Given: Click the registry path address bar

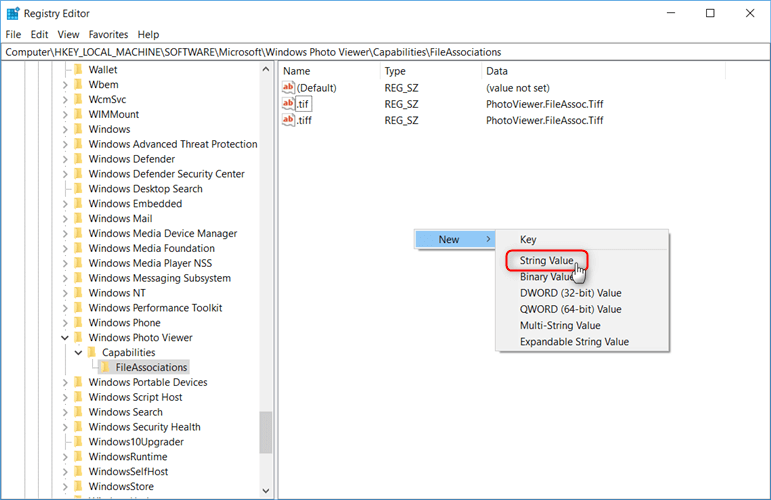Looking at the screenshot, I should 385,52.
